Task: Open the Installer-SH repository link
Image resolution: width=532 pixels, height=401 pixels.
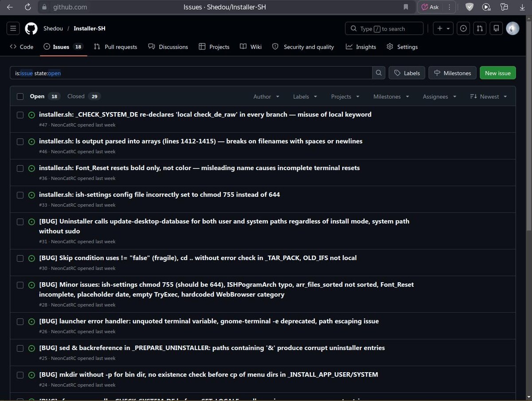Action: click(x=90, y=28)
